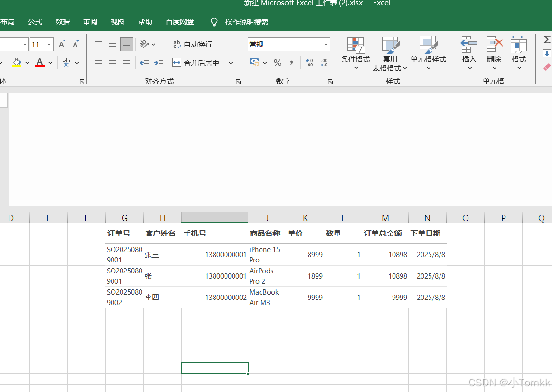Expand the phonetic guide dropdown arrow

(x=77, y=63)
